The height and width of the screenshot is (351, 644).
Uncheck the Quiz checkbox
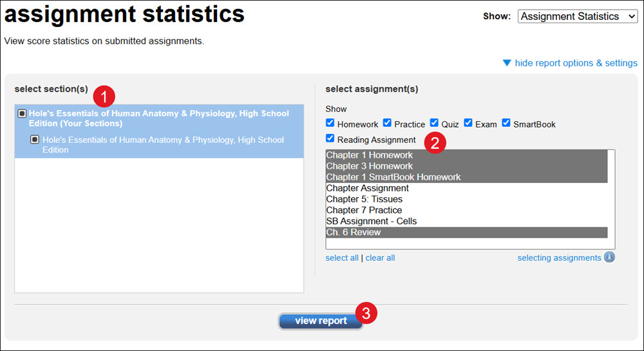tap(434, 123)
